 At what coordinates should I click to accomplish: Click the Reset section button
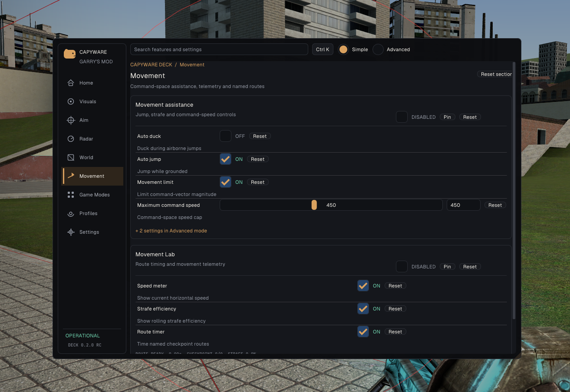click(x=495, y=74)
